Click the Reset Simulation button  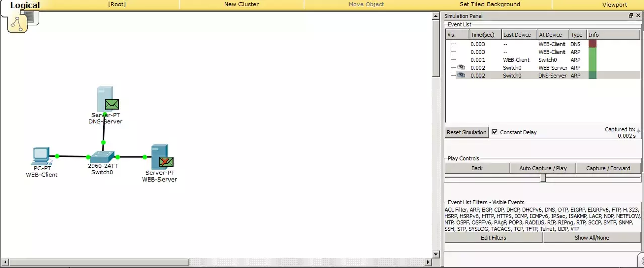pyautogui.click(x=467, y=132)
